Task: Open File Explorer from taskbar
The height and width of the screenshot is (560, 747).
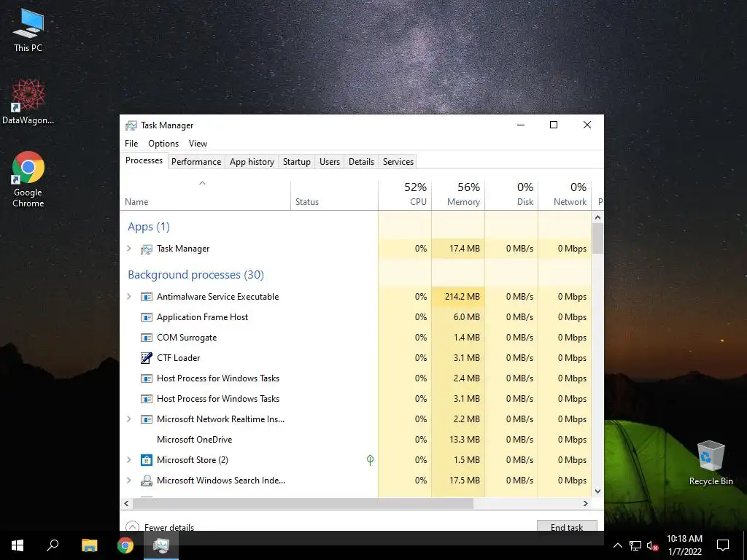Action: [x=89, y=545]
